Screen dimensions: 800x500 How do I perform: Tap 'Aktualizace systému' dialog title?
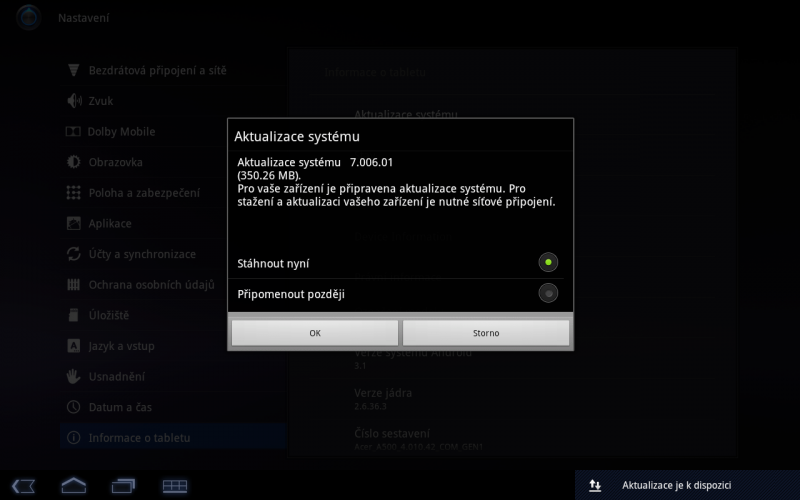click(297, 137)
